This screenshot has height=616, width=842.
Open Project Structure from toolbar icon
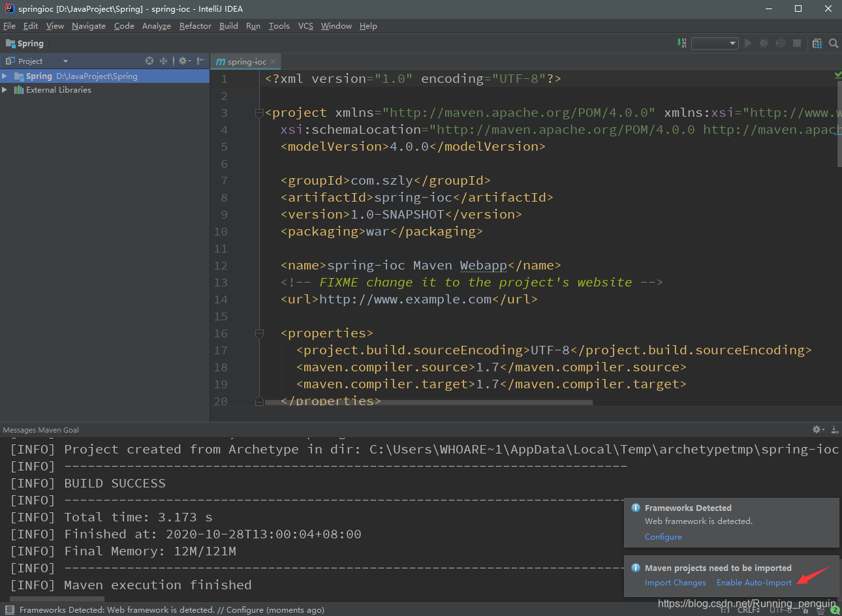(817, 43)
